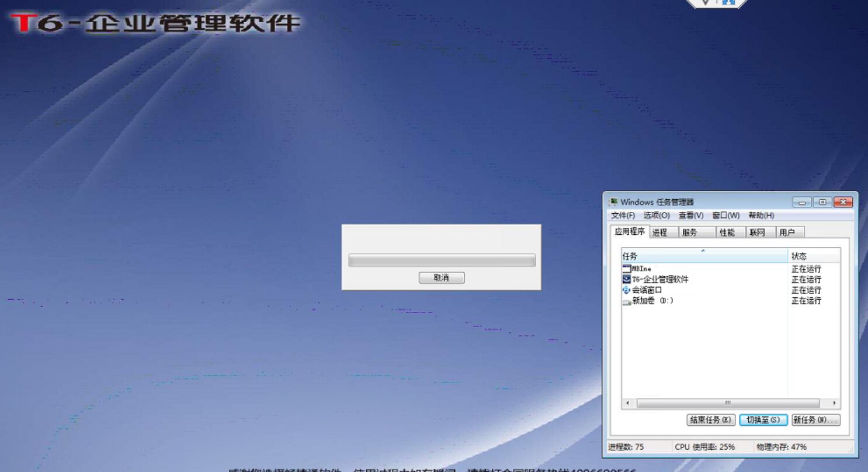
Task: Click 取消 in the progress dialog
Action: click(442, 278)
